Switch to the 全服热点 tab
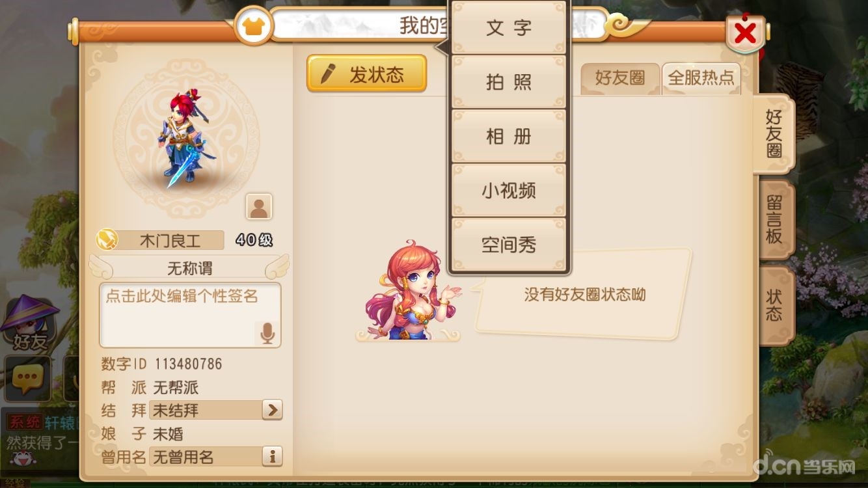The height and width of the screenshot is (488, 868). [x=701, y=79]
